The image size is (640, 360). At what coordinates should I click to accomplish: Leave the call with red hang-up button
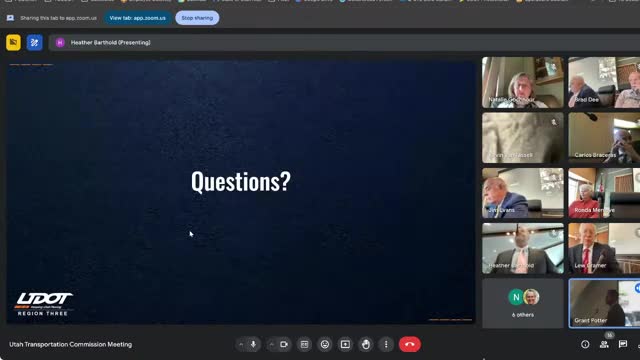410,344
